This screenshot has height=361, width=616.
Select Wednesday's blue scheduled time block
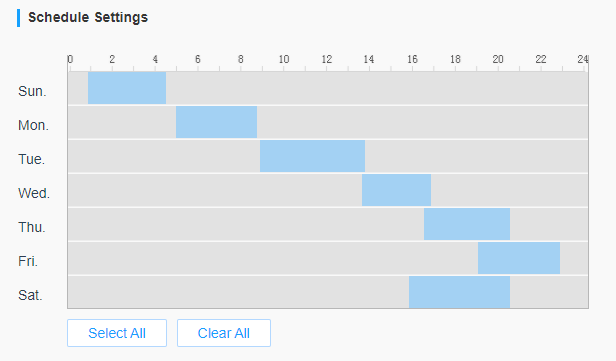tap(396, 190)
